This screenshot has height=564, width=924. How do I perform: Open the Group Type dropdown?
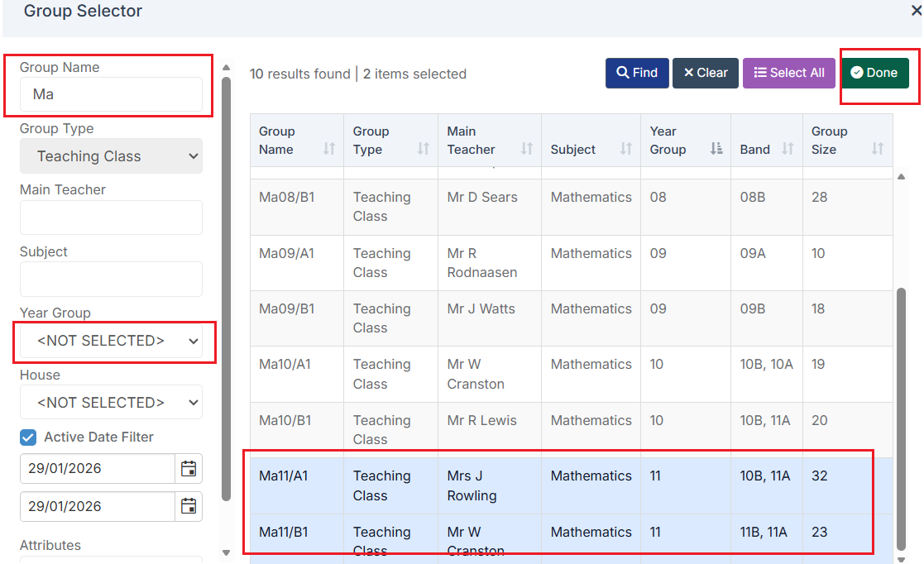pos(111,156)
